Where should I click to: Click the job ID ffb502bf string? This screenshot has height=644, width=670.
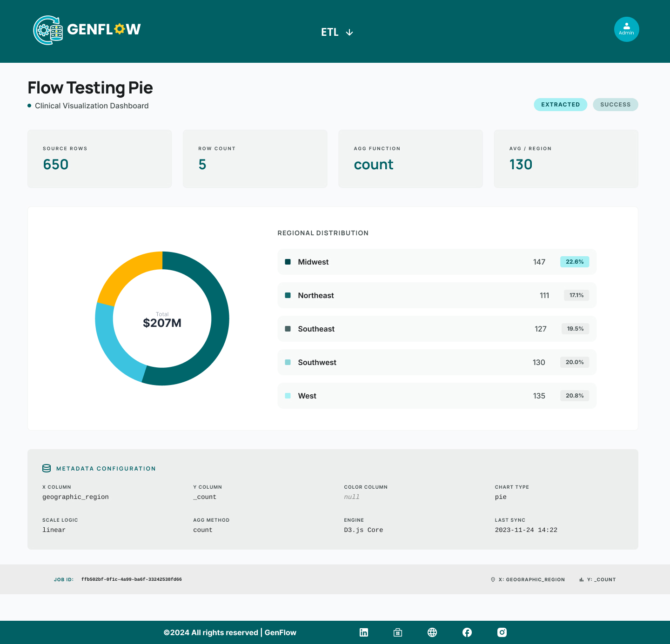point(132,579)
